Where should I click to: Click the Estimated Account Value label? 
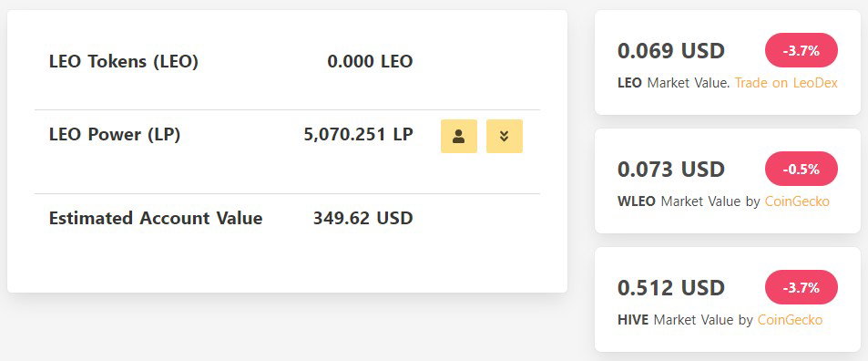[156, 218]
